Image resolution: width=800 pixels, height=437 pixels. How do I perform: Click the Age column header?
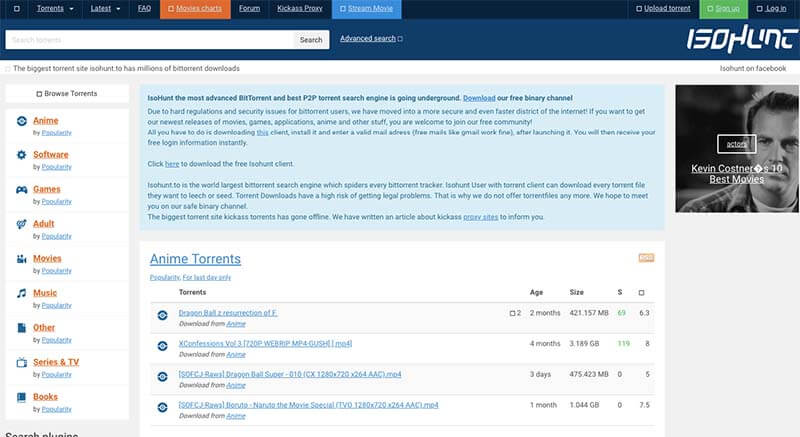(x=536, y=293)
